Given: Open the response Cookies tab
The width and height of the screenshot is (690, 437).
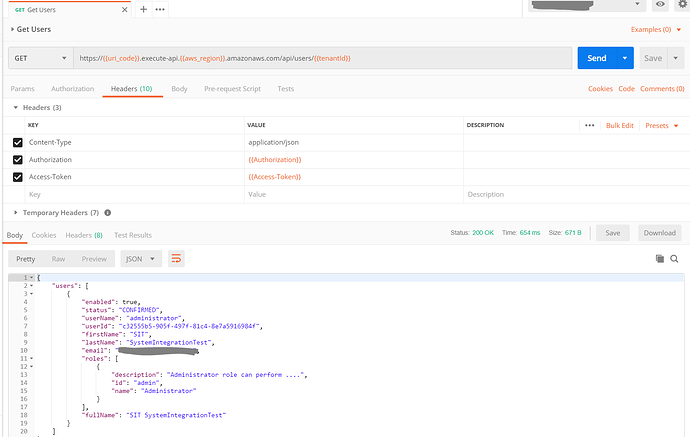Looking at the screenshot, I should 44,235.
